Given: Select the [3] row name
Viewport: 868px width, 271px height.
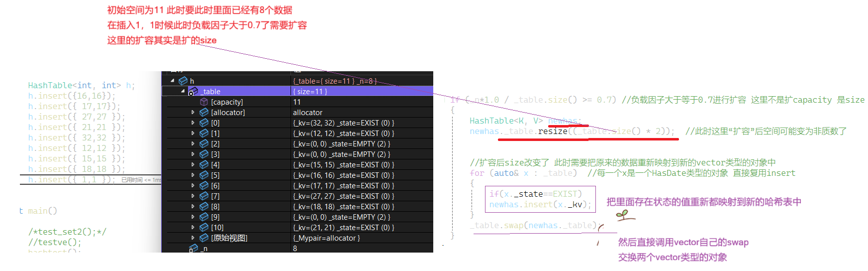Looking at the screenshot, I should point(215,154).
